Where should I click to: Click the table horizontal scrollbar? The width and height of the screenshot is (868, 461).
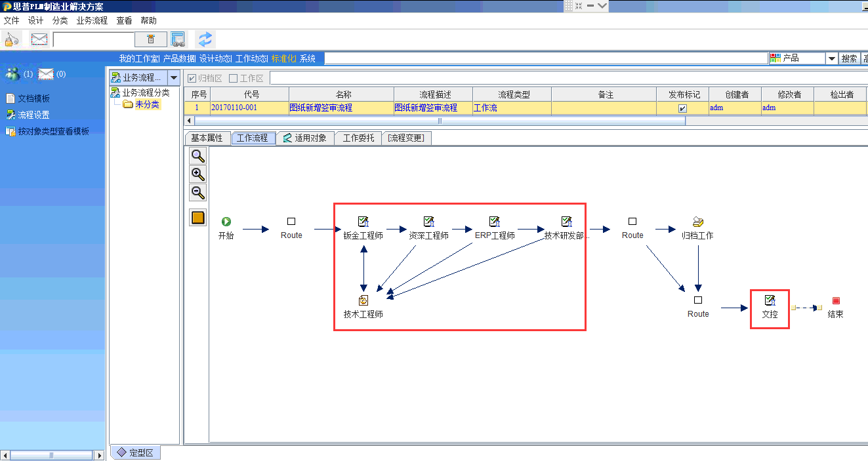[440, 121]
